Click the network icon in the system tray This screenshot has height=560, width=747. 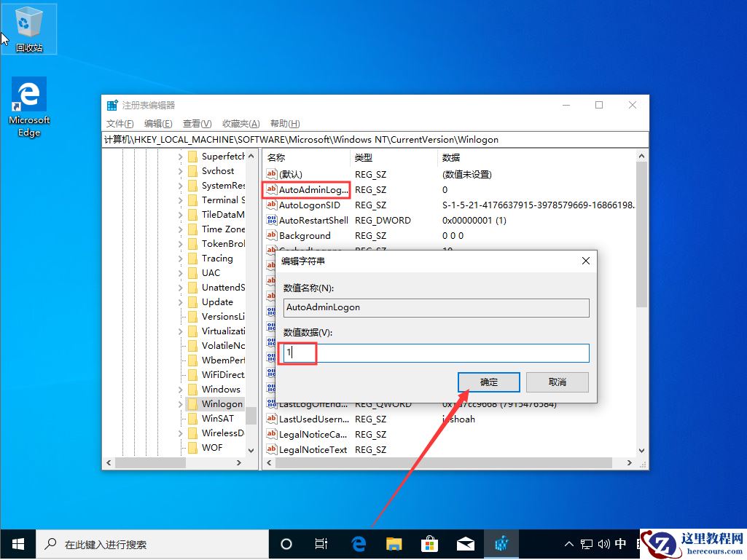(585, 544)
